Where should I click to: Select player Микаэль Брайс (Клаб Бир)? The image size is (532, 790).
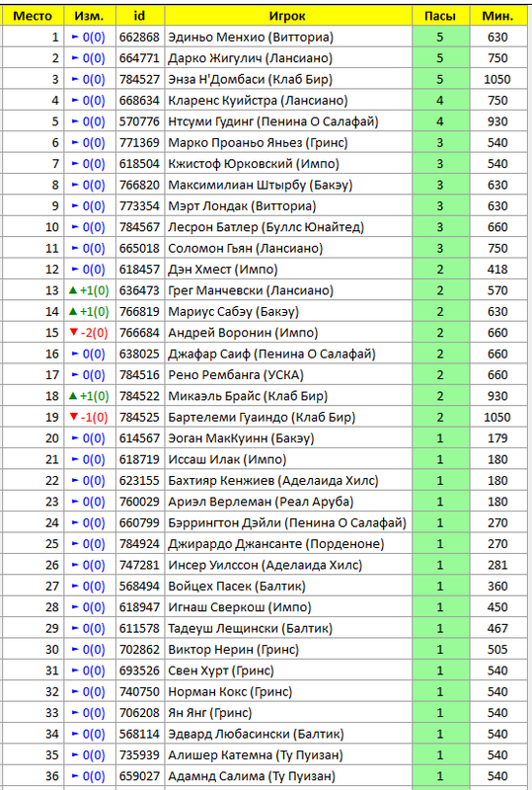tap(248, 397)
